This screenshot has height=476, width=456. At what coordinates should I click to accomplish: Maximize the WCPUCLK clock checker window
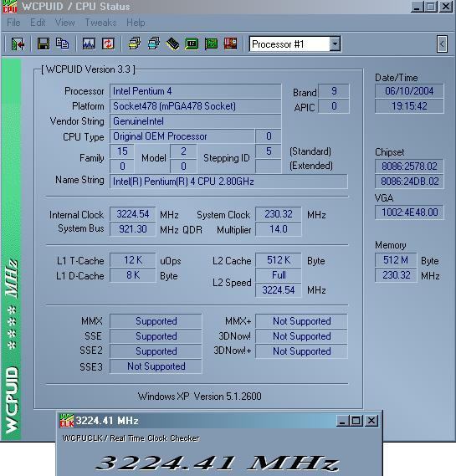click(x=356, y=421)
